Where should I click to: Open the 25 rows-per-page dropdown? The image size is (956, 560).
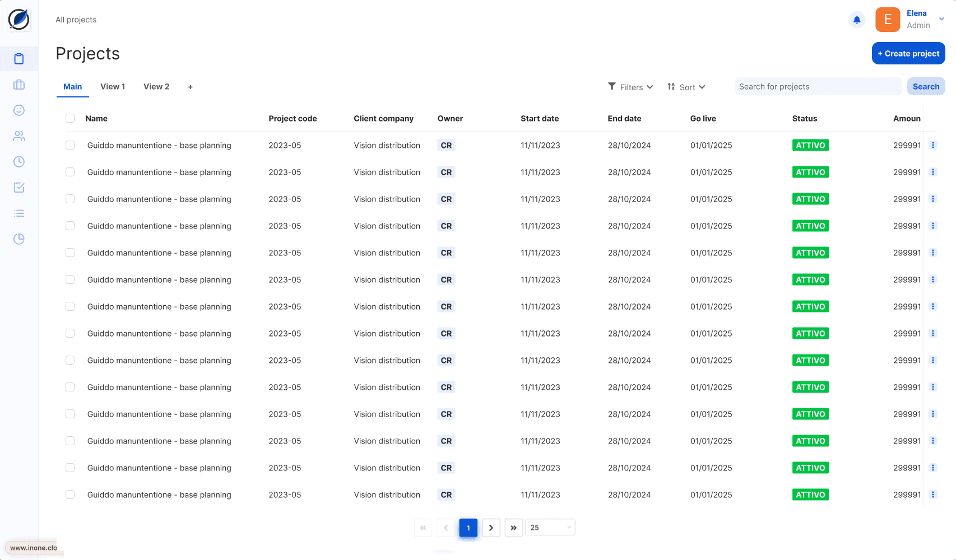tap(550, 528)
